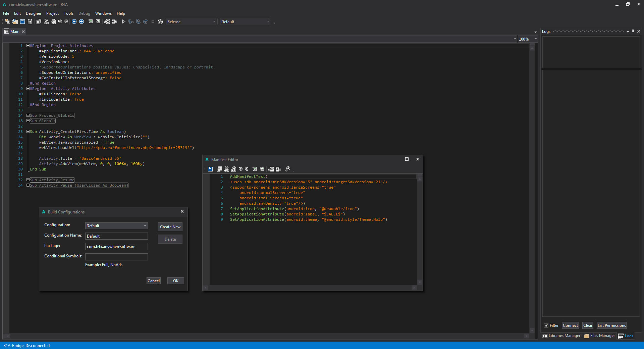
Task: Open the Tools menu
Action: point(68,13)
